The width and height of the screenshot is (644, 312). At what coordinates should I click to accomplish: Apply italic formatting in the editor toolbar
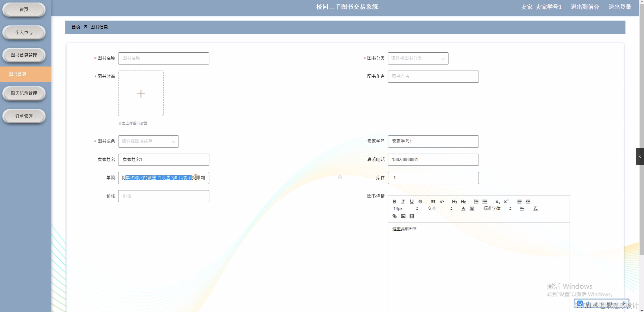click(x=403, y=202)
